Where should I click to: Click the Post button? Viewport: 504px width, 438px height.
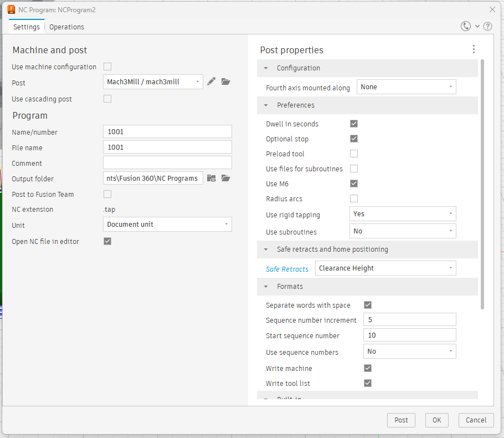(x=401, y=420)
